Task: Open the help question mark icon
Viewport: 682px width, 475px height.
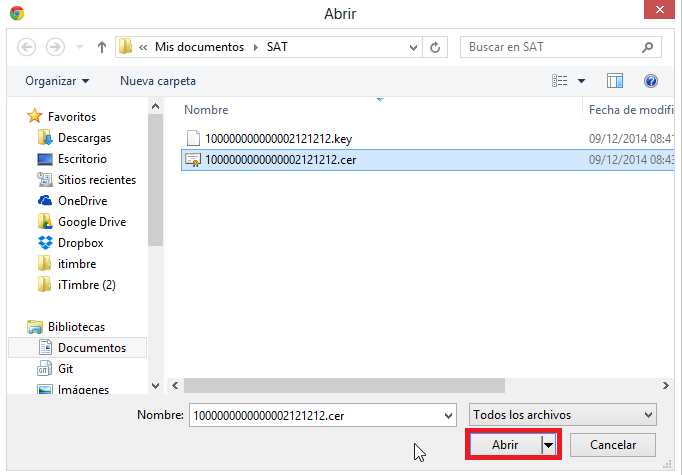Action: [x=650, y=80]
